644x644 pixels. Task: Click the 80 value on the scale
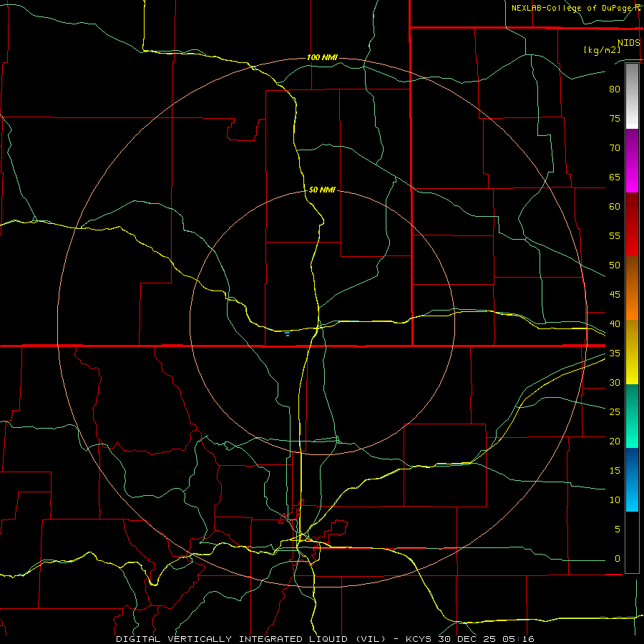615,89
